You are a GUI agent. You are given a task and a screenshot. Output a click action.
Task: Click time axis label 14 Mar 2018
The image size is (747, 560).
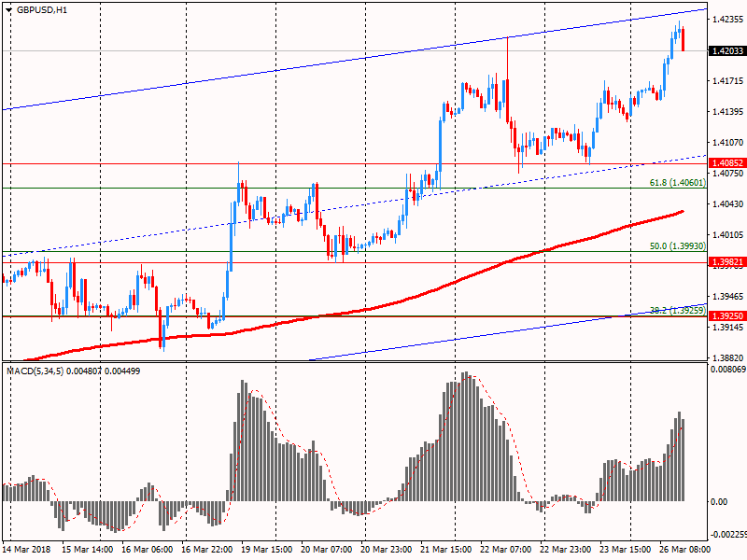point(26,549)
